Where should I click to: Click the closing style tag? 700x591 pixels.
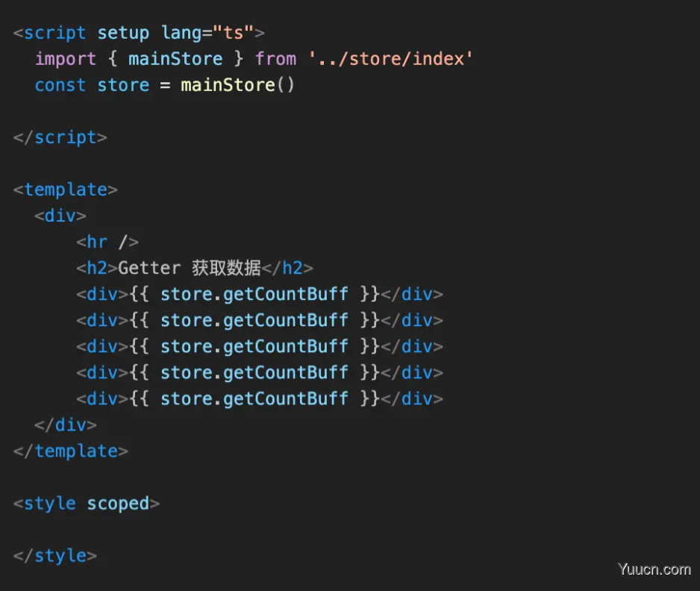(x=54, y=556)
